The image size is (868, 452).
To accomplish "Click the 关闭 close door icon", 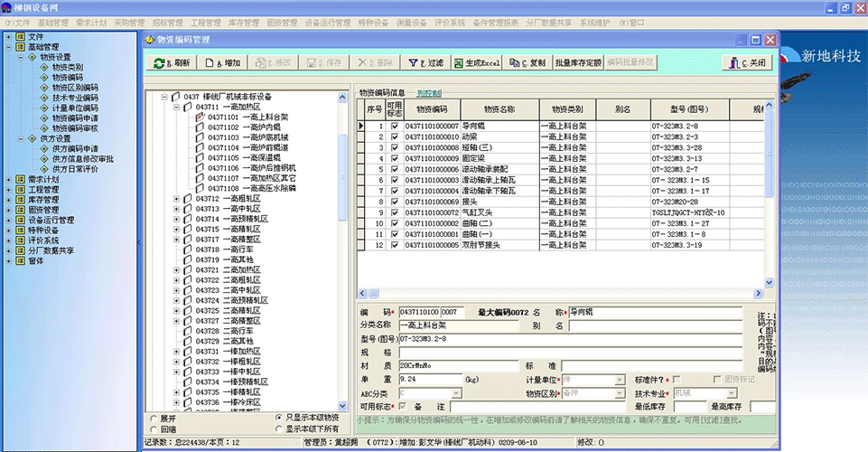I will [x=733, y=64].
